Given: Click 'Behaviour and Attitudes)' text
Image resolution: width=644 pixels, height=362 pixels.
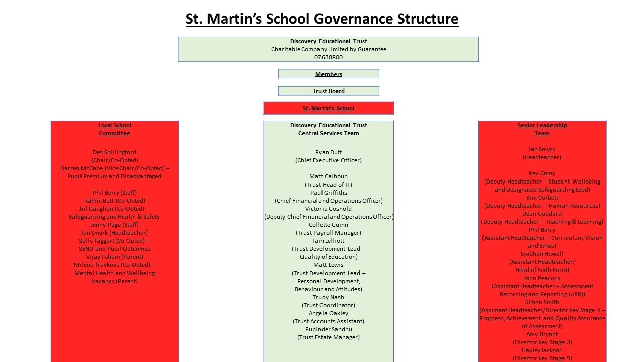Looking at the screenshot, I should 329,289.
